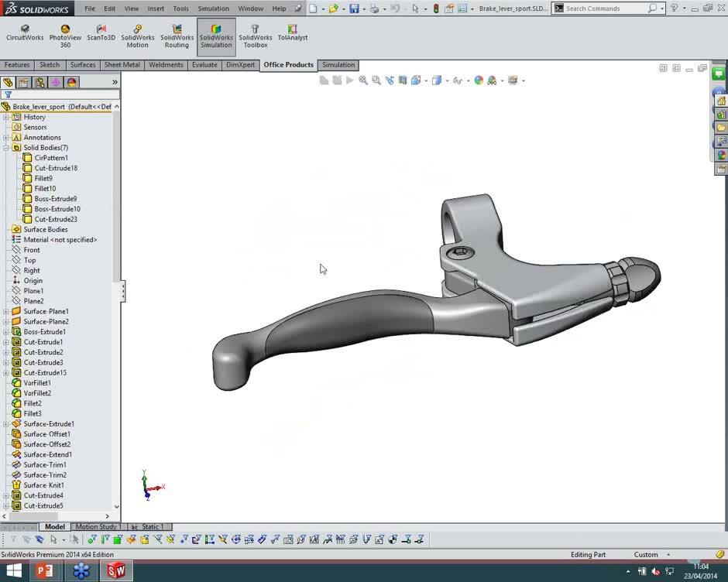
Task: Select the ScanTo3D tool
Action: (x=101, y=33)
